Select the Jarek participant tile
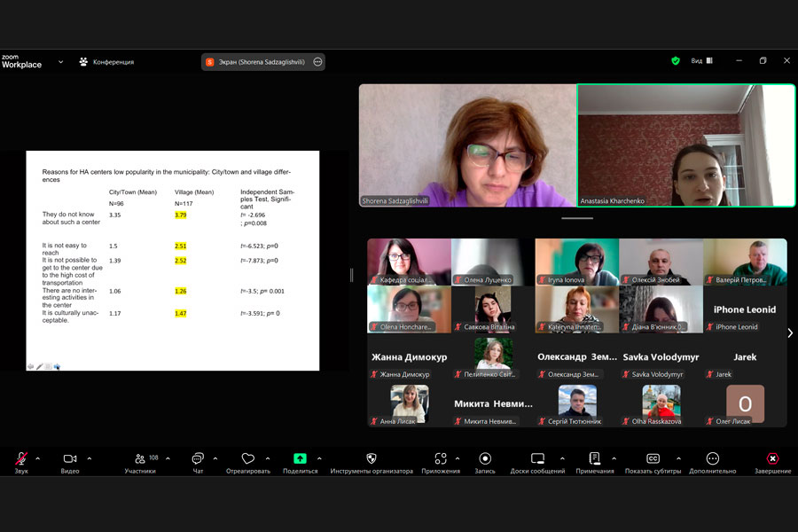This screenshot has height=532, width=798. [x=745, y=356]
